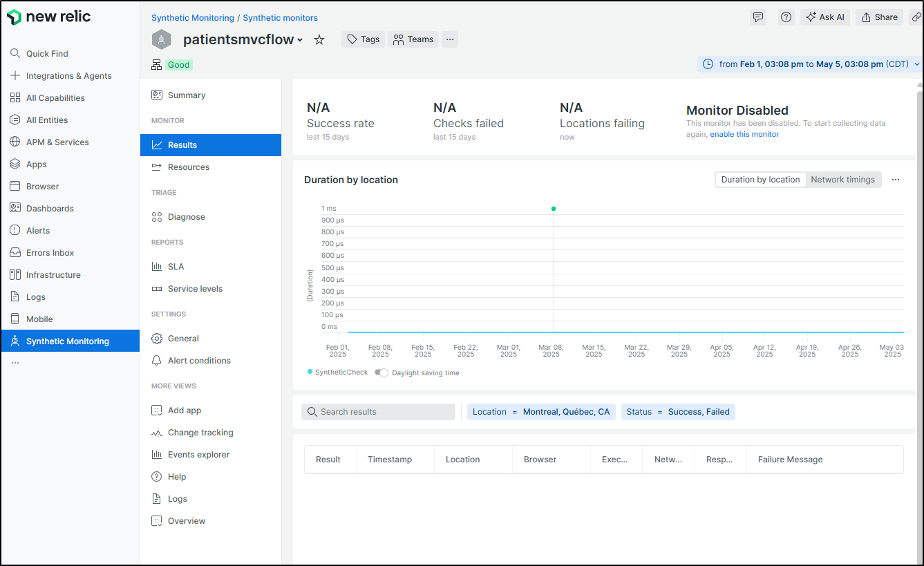Open Service levels report
The image size is (924, 566).
[211, 289]
